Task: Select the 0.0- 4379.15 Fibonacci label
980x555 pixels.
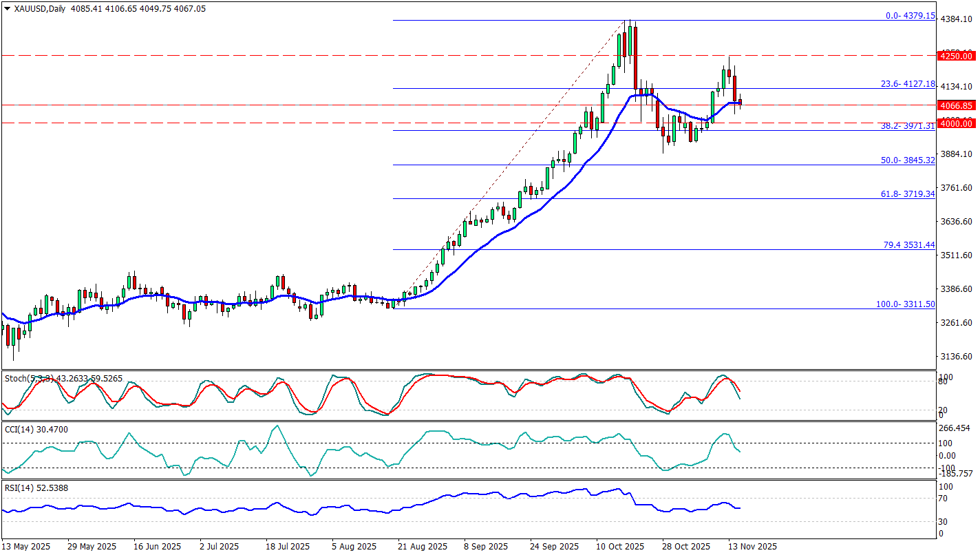Action: coord(908,15)
